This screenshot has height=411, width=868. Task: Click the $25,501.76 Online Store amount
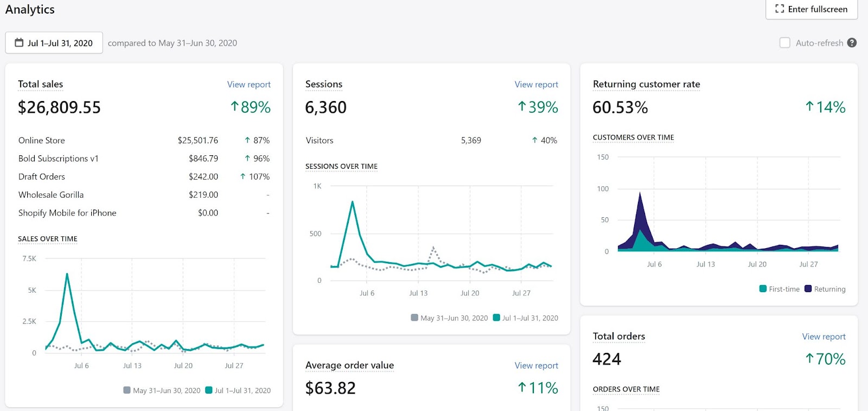pos(198,140)
